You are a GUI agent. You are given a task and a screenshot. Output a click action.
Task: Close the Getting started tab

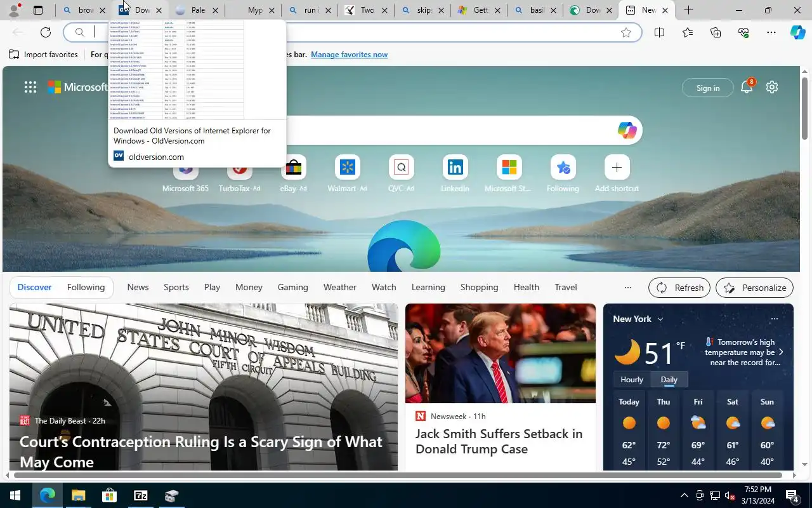497,10
